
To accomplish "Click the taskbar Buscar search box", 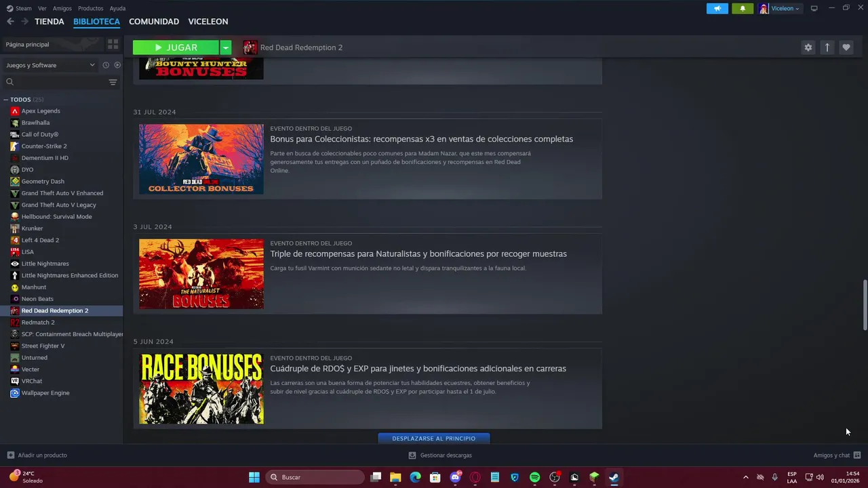I will pos(315,477).
